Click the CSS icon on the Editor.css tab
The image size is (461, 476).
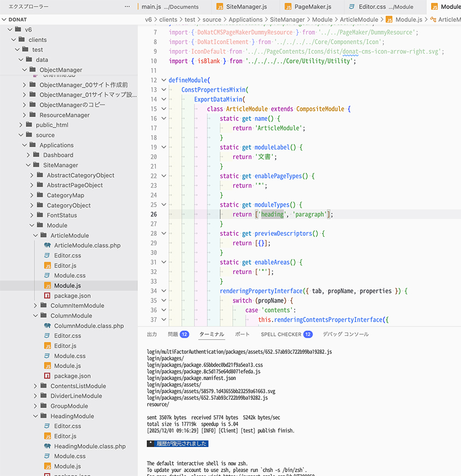pyautogui.click(x=352, y=7)
